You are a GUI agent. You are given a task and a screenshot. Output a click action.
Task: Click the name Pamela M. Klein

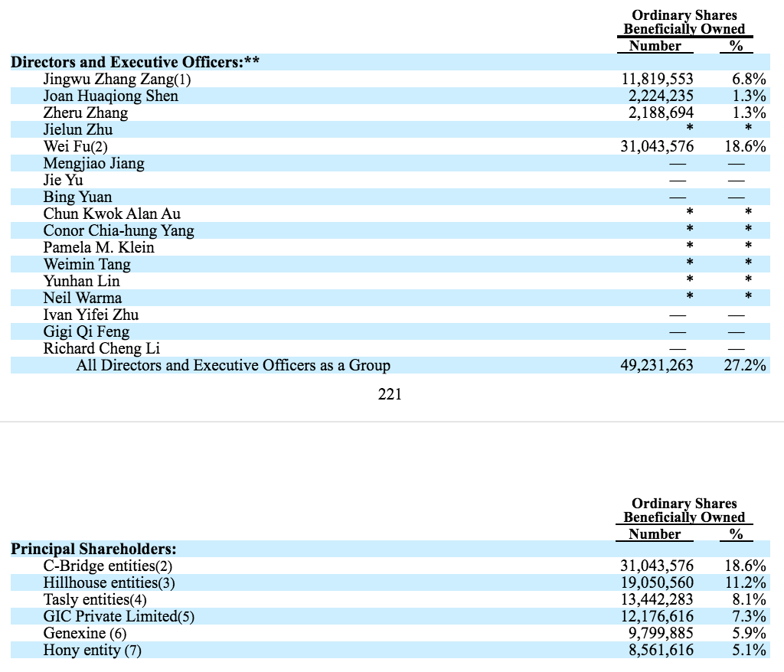(99, 247)
